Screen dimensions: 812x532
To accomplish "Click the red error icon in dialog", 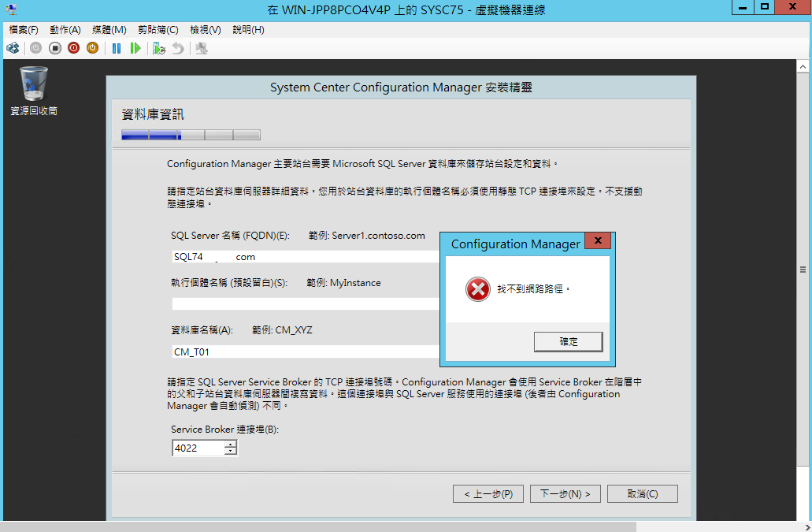I will 477,289.
